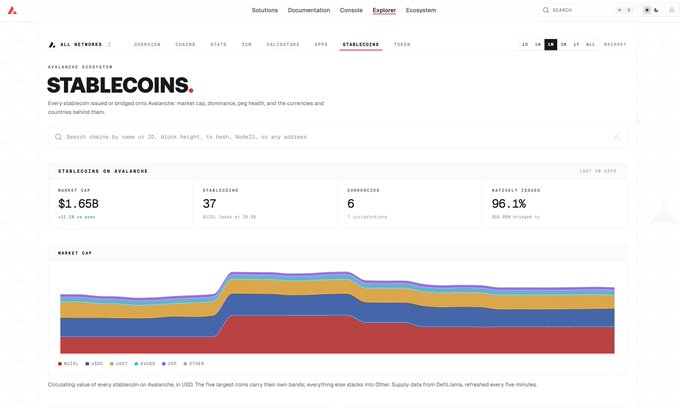Click the 37 stablecoins count value
Screen dimensions: 680x407
point(209,204)
